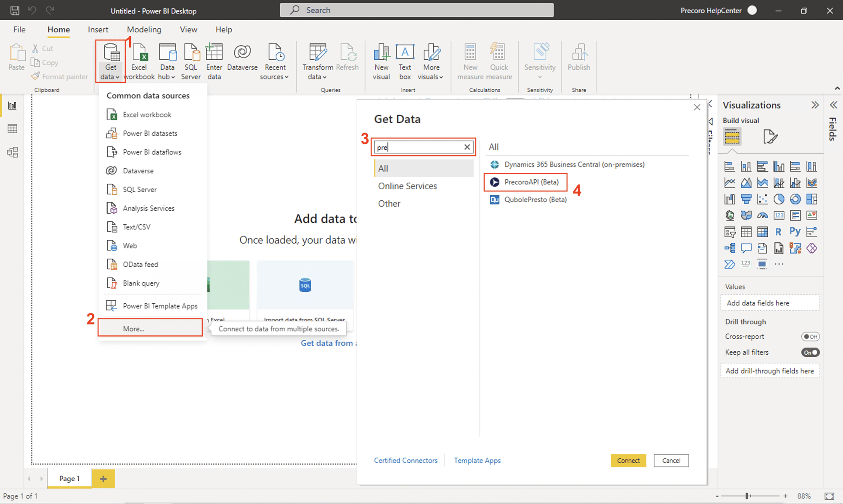Image resolution: width=843 pixels, height=504 pixels.
Task: Add a Python visual
Action: click(x=795, y=232)
